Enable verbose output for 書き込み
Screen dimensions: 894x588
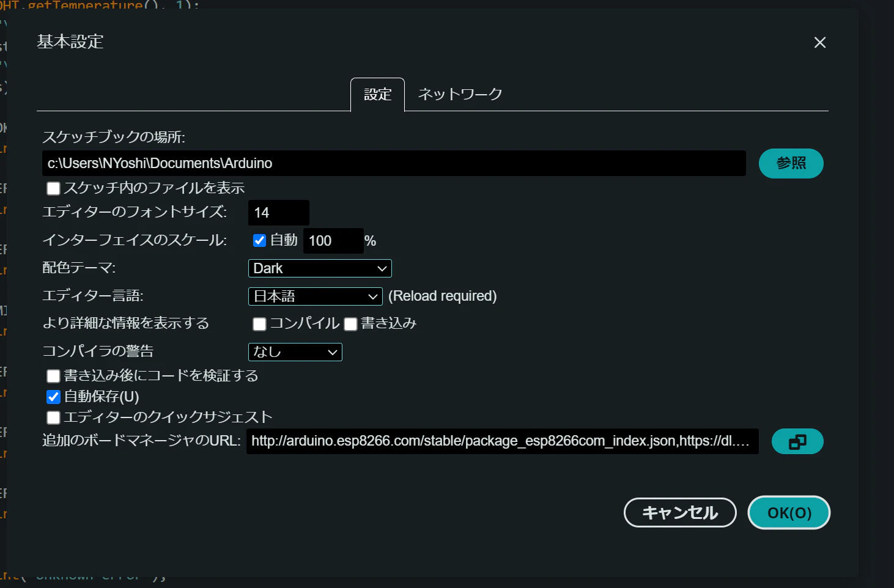pos(350,324)
